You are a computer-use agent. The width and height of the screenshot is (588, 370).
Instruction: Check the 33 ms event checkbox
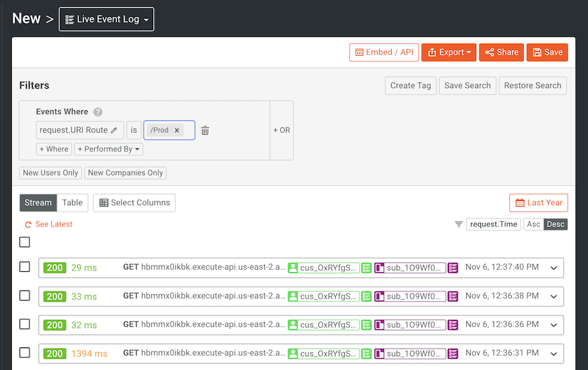(x=25, y=295)
